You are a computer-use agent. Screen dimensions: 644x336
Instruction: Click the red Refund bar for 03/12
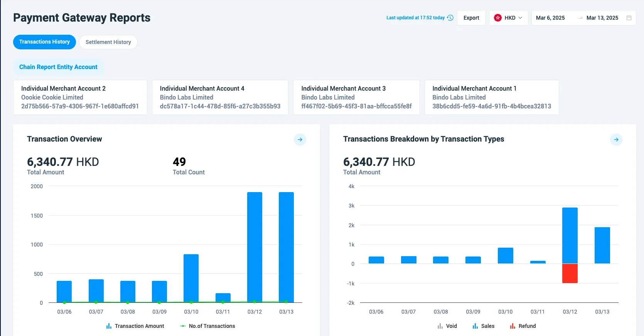(x=570, y=274)
